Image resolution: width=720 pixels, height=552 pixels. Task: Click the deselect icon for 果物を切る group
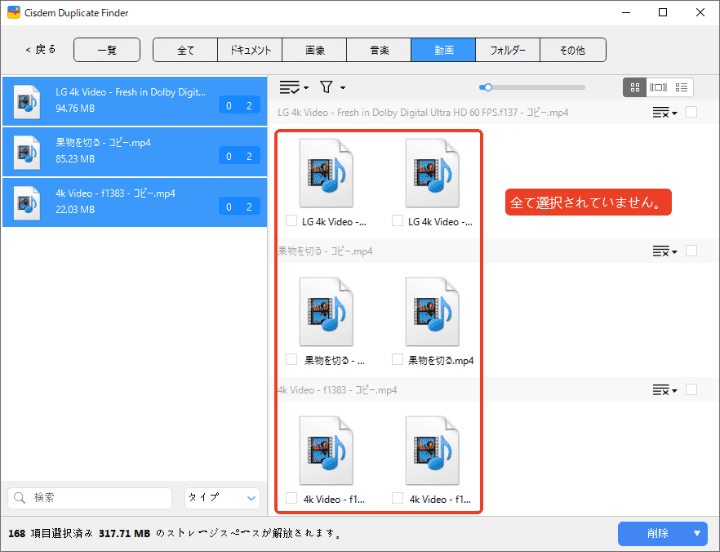[x=663, y=251]
